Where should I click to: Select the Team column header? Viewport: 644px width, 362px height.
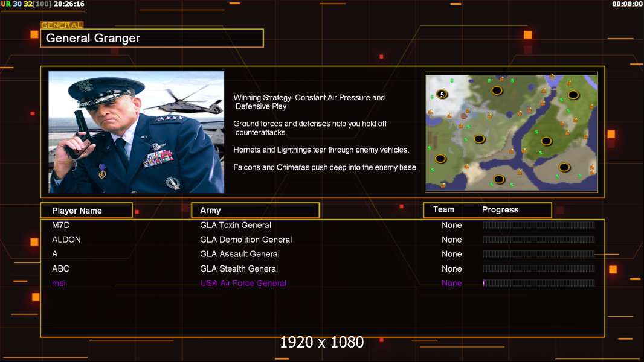(x=443, y=209)
